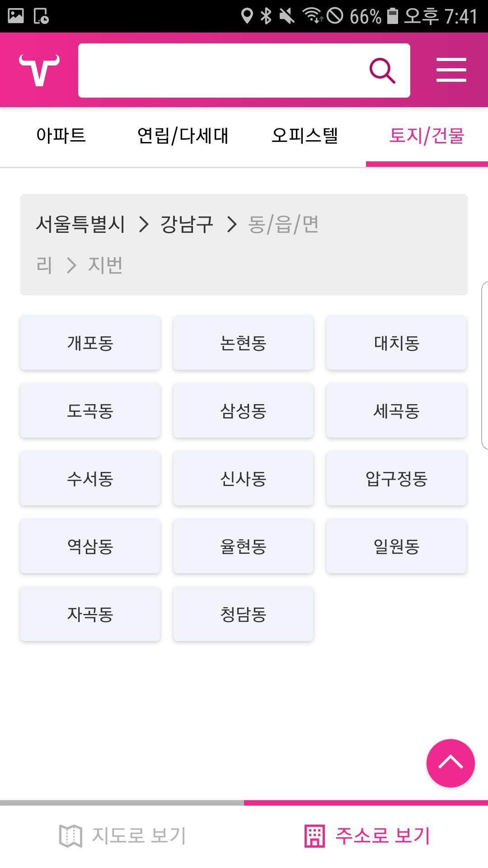Open the image notification in status bar
Screen dimensions: 488x868
point(16,16)
